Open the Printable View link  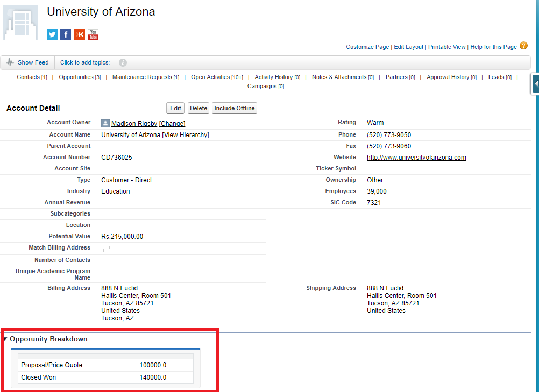(447, 47)
